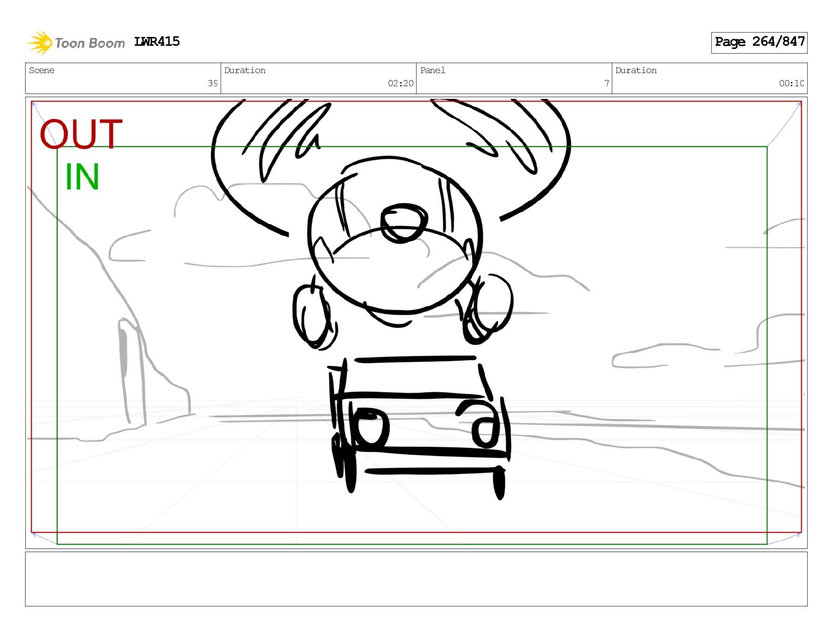Select the panel duration value 00:10

pos(791,83)
